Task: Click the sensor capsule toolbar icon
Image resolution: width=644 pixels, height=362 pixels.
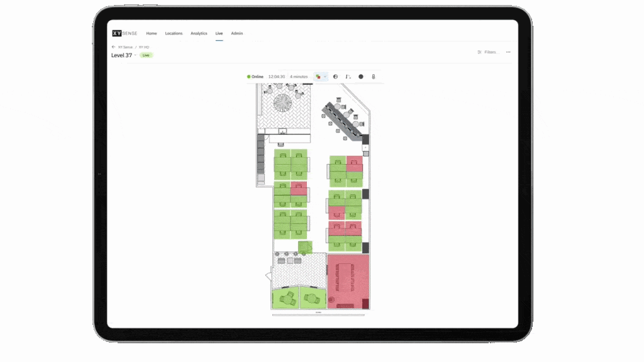Action: coord(374,77)
